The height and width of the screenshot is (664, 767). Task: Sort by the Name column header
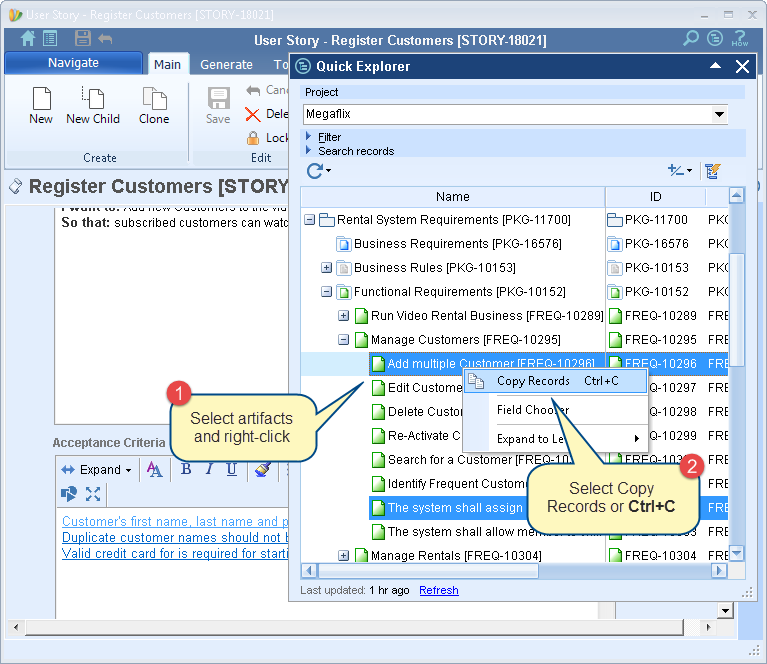[x=453, y=197]
